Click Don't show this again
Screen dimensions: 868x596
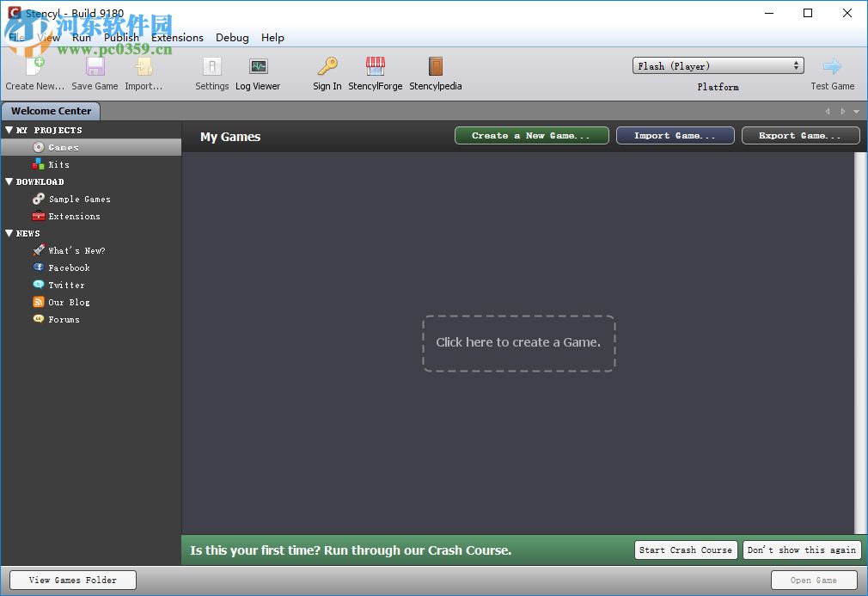click(802, 550)
